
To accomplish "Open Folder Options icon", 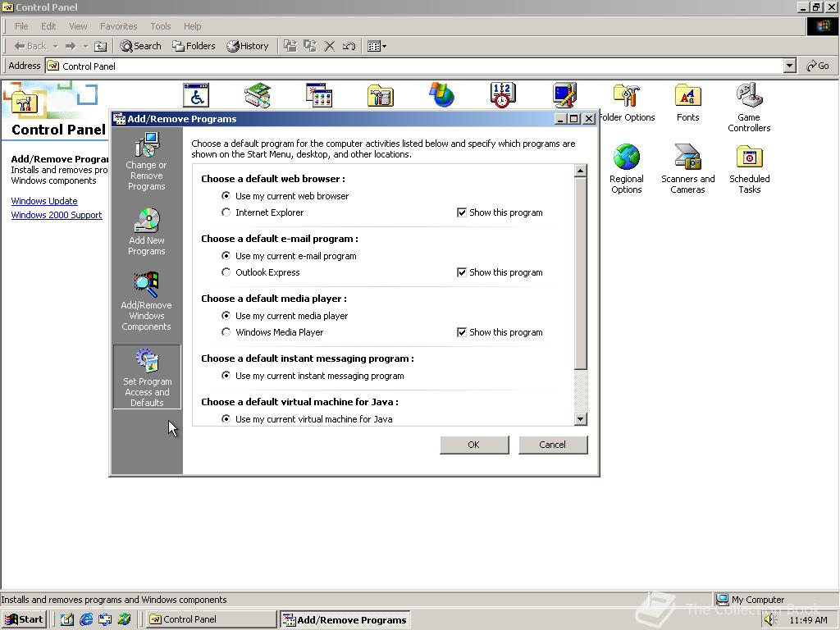I will point(626,102).
